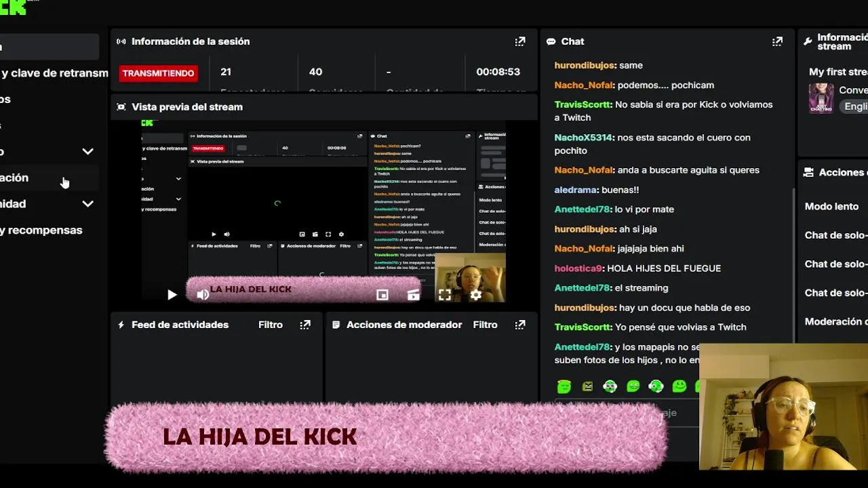Click the 'Engli' language tag in stream info
This screenshot has width=868, height=488.
pyautogui.click(x=853, y=106)
